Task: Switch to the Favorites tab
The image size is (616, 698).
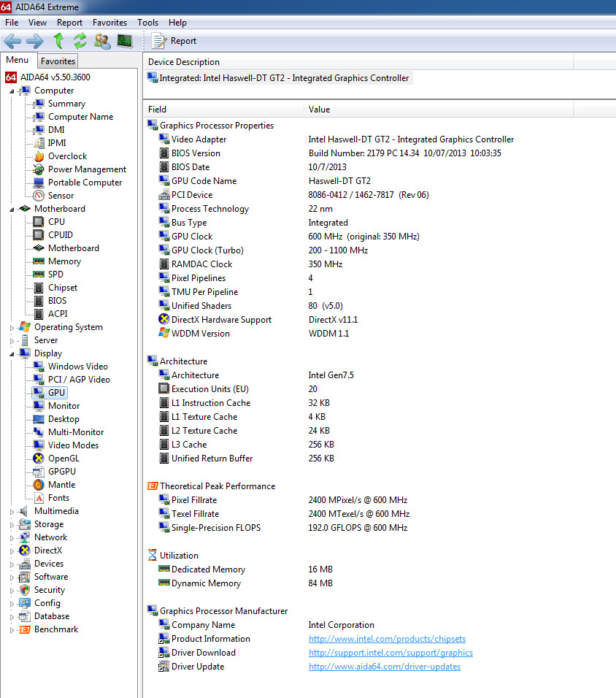Action: tap(57, 61)
